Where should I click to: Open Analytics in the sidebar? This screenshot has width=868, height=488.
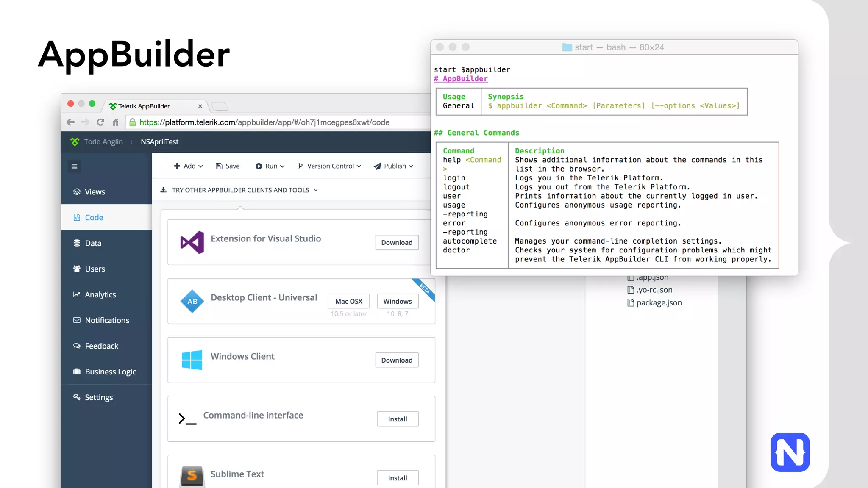coord(106,294)
